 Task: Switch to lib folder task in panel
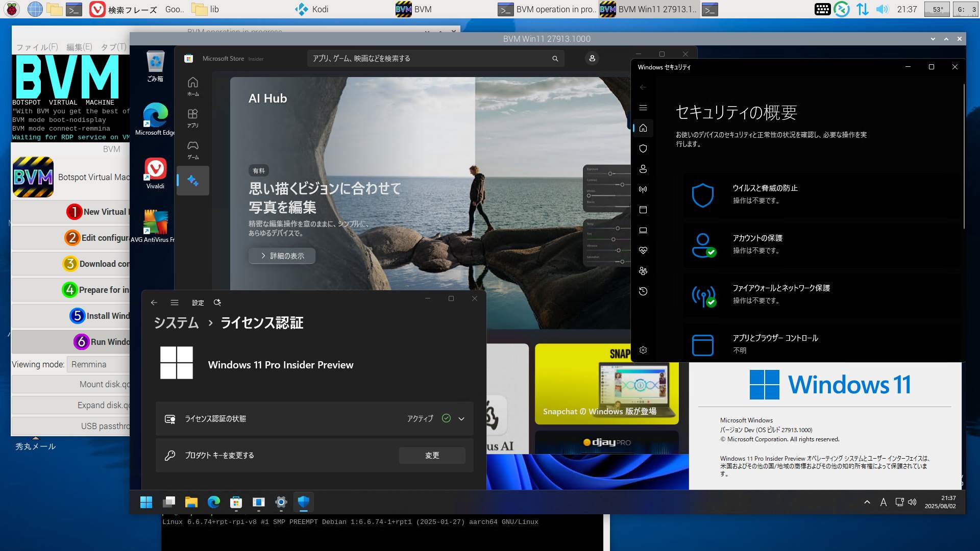coord(206,9)
